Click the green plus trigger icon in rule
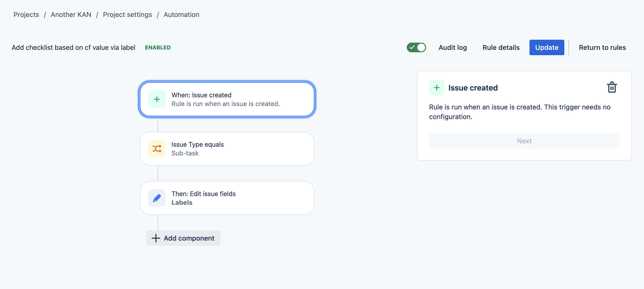 157,99
